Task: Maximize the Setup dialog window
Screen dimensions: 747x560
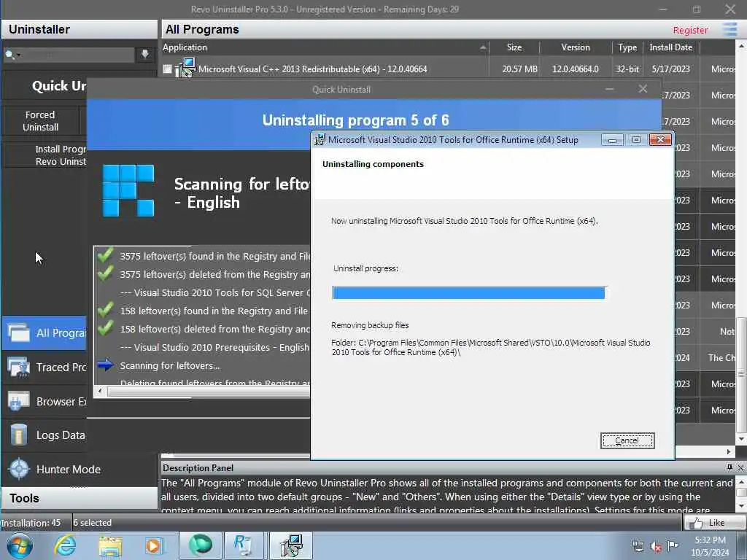Action: coord(636,139)
